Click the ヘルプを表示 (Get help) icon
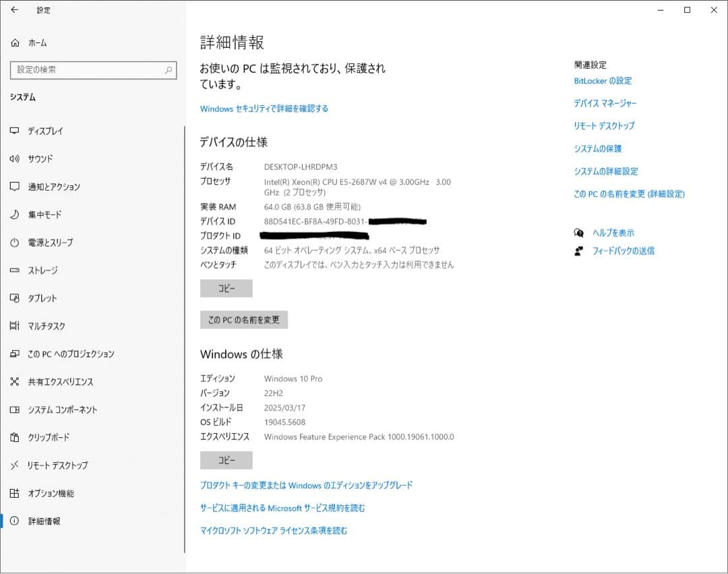This screenshot has height=574, width=728. click(x=578, y=232)
